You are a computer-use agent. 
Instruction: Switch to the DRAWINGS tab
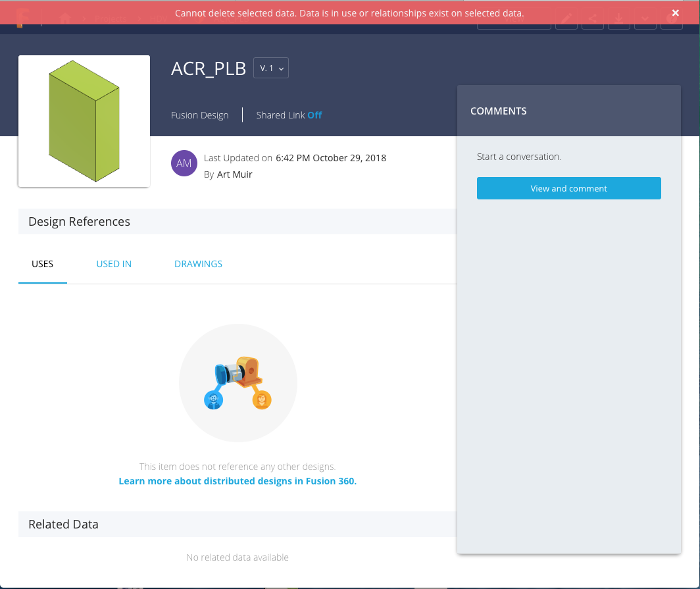(x=198, y=264)
